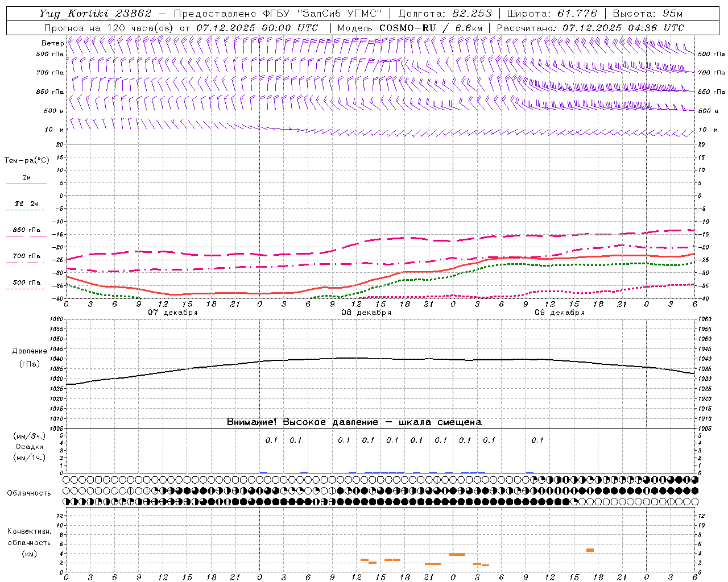
Task: Click the 700 гПа temperature legend entry
Action: (26, 256)
